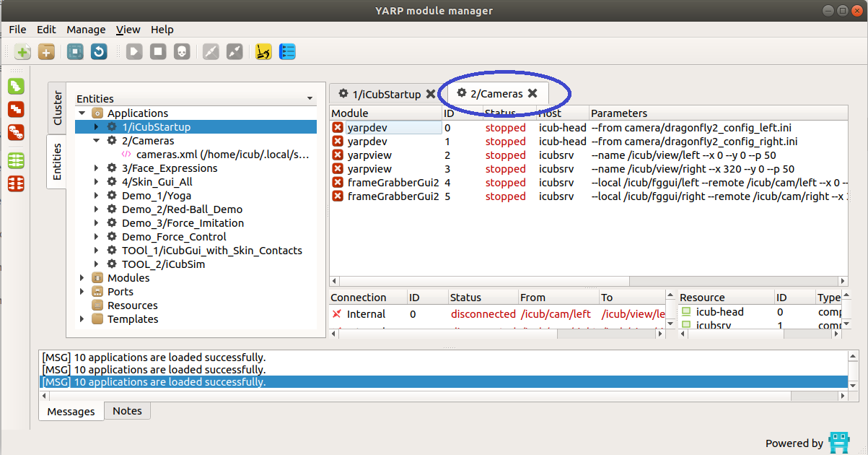
Task: Switch to the 1/iCubStartup tab
Action: 380,94
